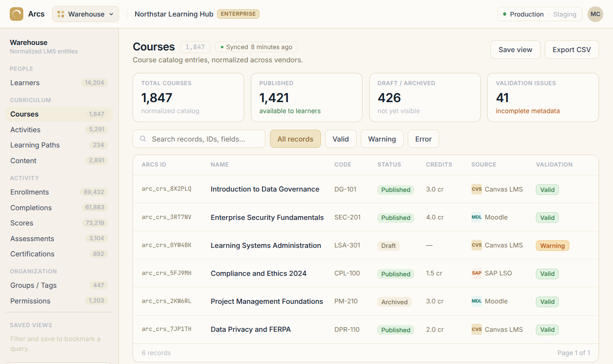613x364 pixels.
Task: Click the DPR-110 course code
Action: 347,329
